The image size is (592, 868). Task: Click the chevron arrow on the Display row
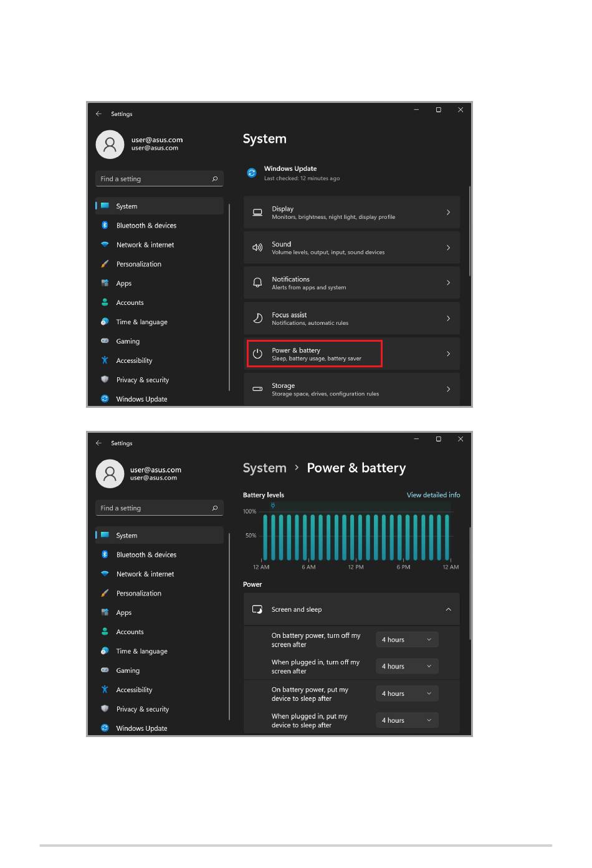(x=448, y=213)
